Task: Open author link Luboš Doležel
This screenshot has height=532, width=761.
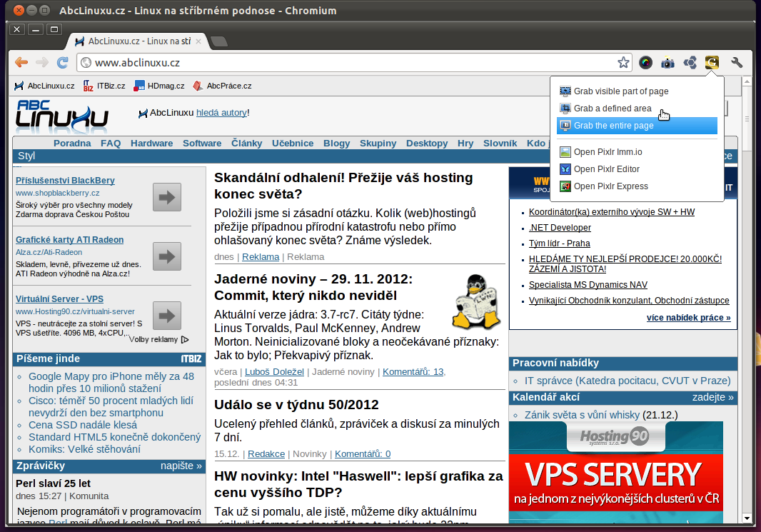Action: point(274,372)
